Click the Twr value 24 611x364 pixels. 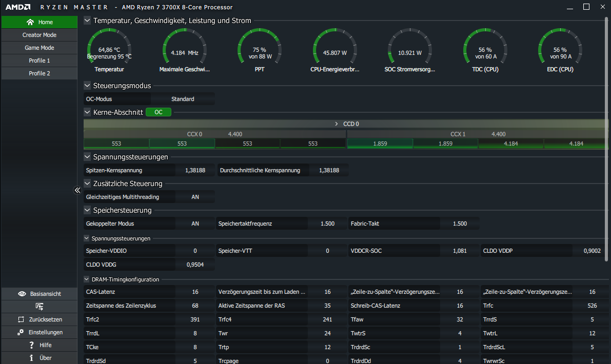327,334
